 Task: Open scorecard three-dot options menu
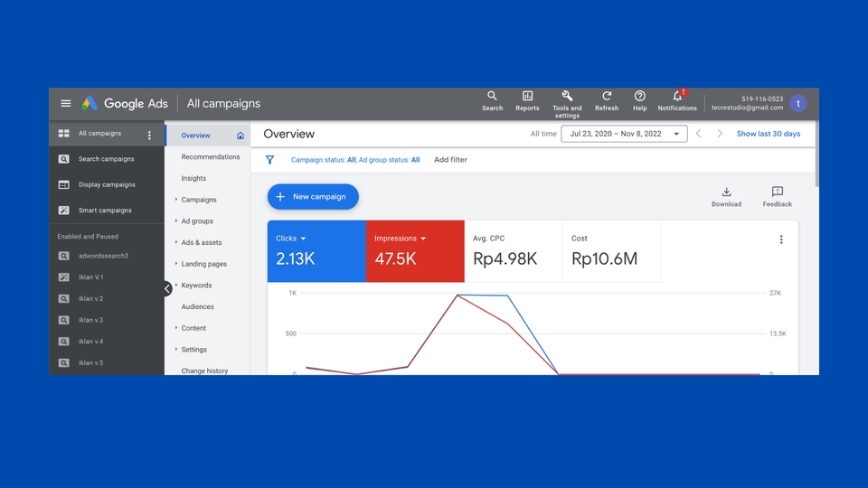[x=781, y=239]
